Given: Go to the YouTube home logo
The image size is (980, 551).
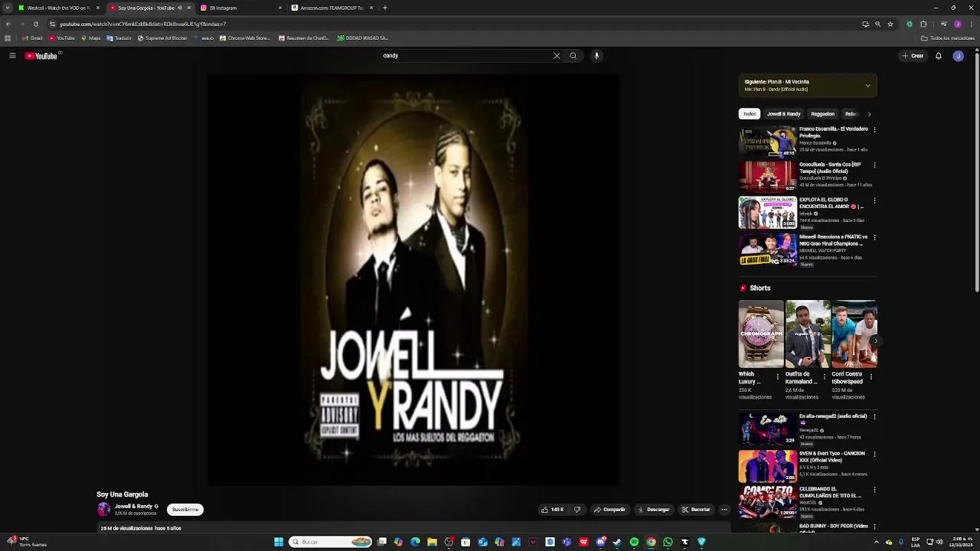Looking at the screenshot, I should point(41,56).
